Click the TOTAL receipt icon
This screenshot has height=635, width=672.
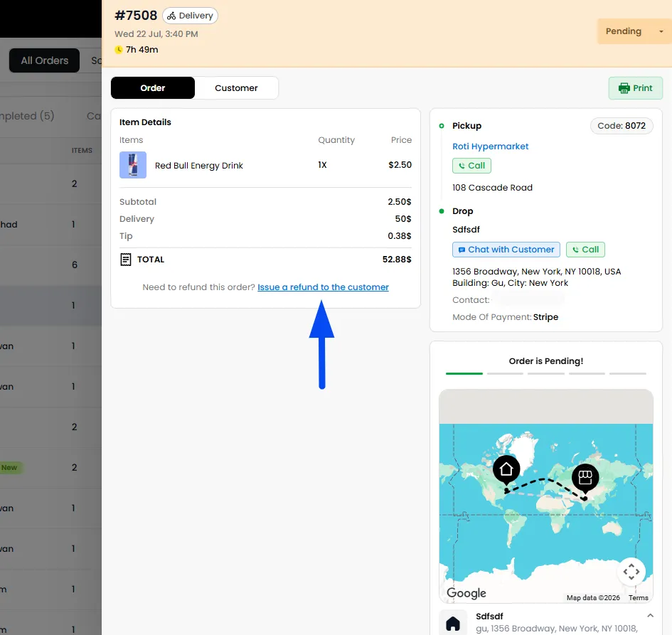click(126, 260)
